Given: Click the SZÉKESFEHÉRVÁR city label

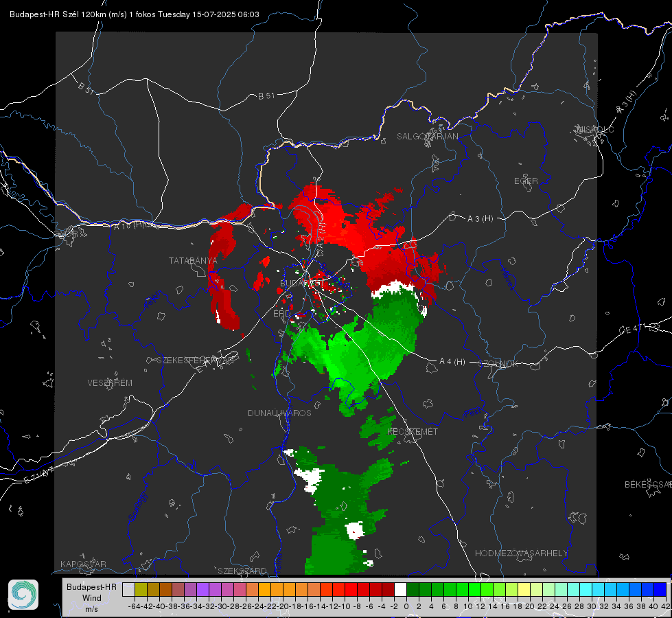Looking at the screenshot, I should pos(197,360).
